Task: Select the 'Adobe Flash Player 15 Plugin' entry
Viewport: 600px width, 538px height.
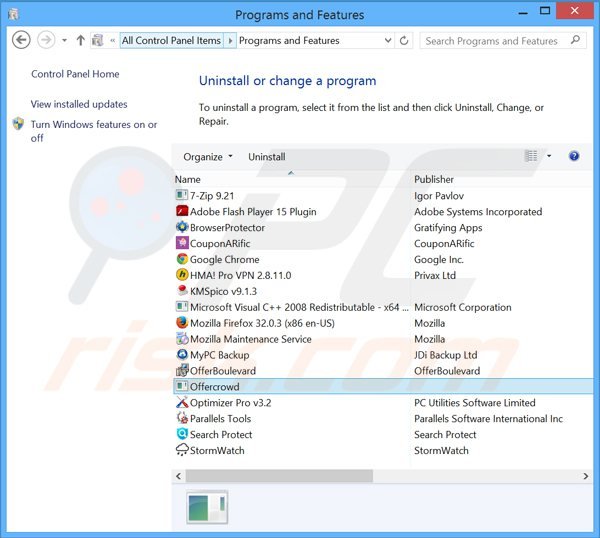Action: 253,212
